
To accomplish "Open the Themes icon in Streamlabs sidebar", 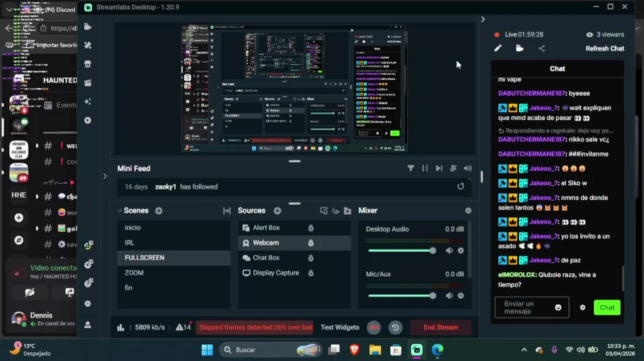I will (88, 45).
